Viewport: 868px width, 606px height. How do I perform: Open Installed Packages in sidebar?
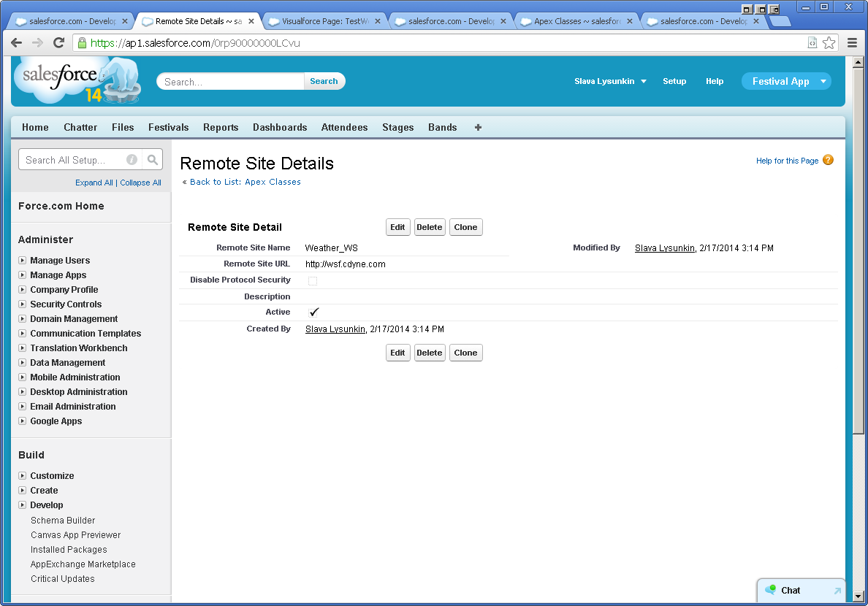69,550
